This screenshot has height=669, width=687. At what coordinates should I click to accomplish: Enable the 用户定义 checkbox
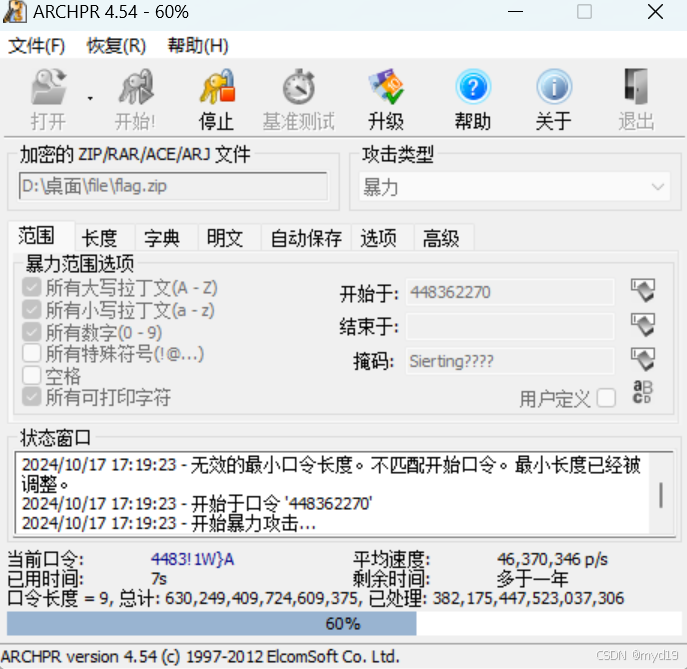point(606,398)
